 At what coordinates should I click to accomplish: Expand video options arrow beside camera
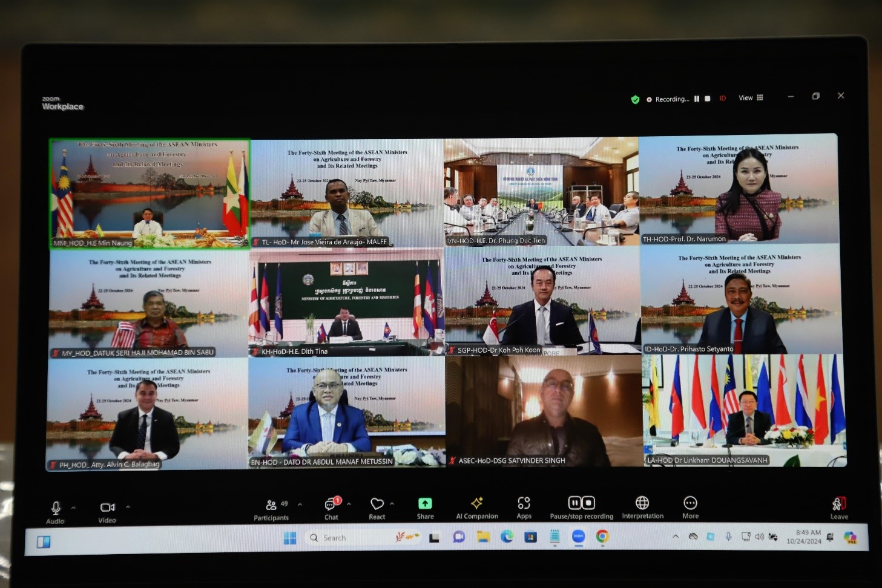click(x=128, y=506)
